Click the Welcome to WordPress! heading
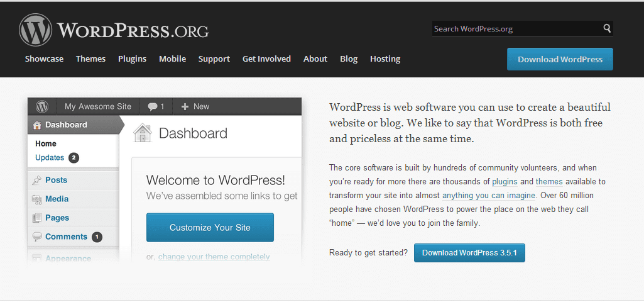The width and height of the screenshot is (644, 307). [x=216, y=180]
